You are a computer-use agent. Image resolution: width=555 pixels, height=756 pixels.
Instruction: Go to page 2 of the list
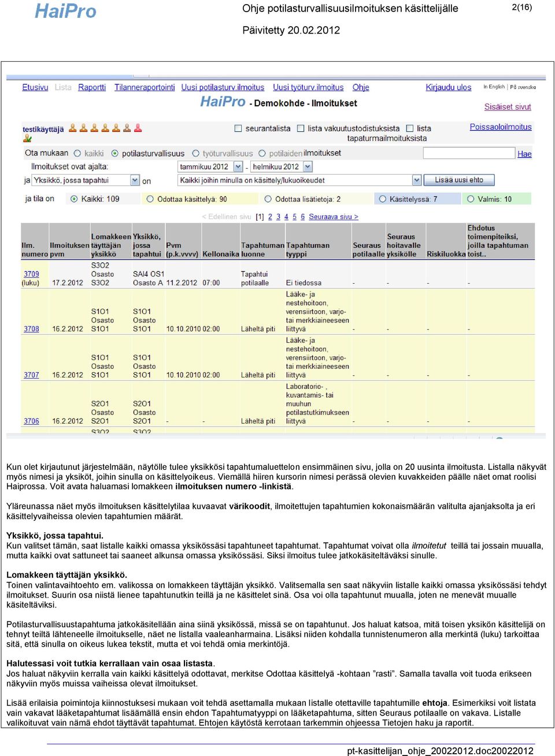pos(270,217)
